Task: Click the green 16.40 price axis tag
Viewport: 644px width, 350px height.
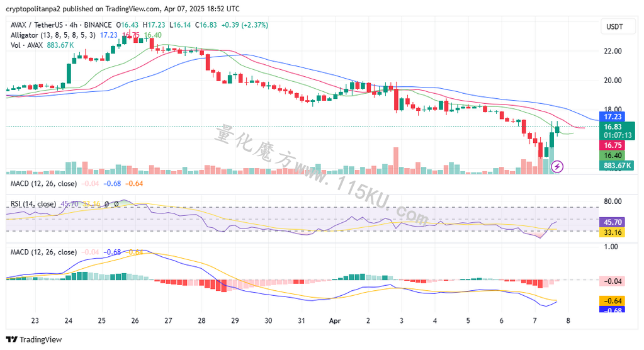Action: click(613, 155)
